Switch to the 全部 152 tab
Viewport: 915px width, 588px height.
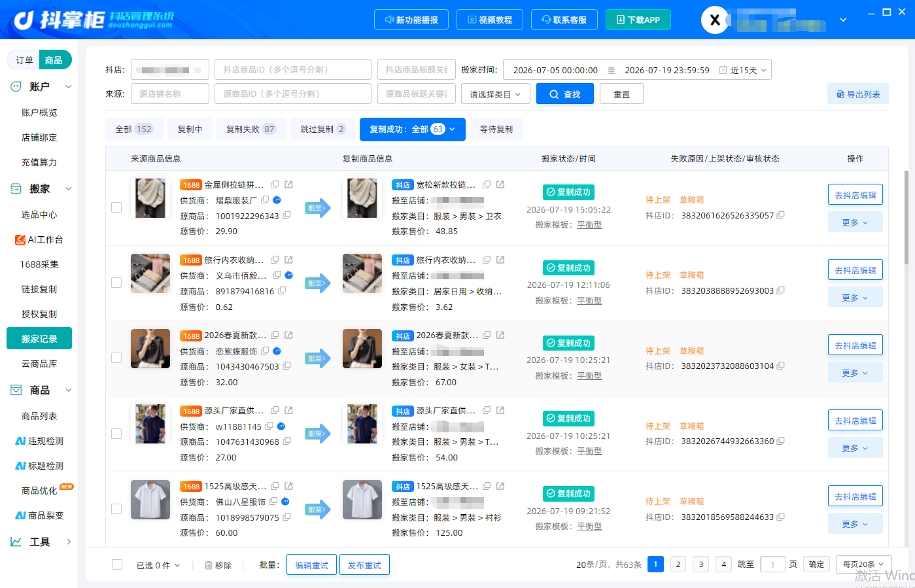coord(133,130)
